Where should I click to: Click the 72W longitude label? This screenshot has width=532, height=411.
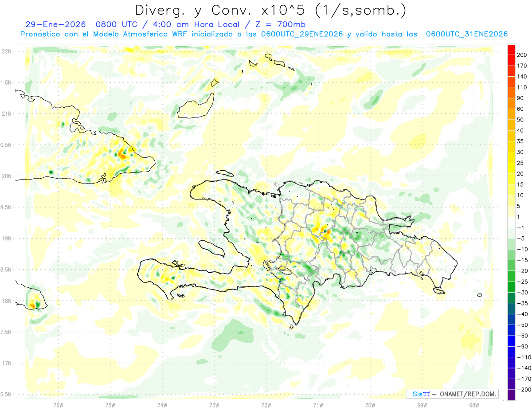pos(266,405)
